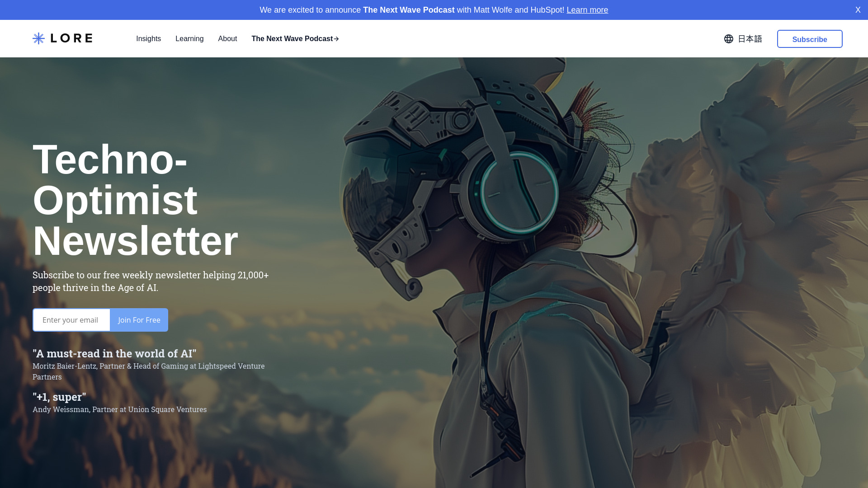This screenshot has width=868, height=488.
Task: Open the Learn more link
Action: click(x=587, y=9)
